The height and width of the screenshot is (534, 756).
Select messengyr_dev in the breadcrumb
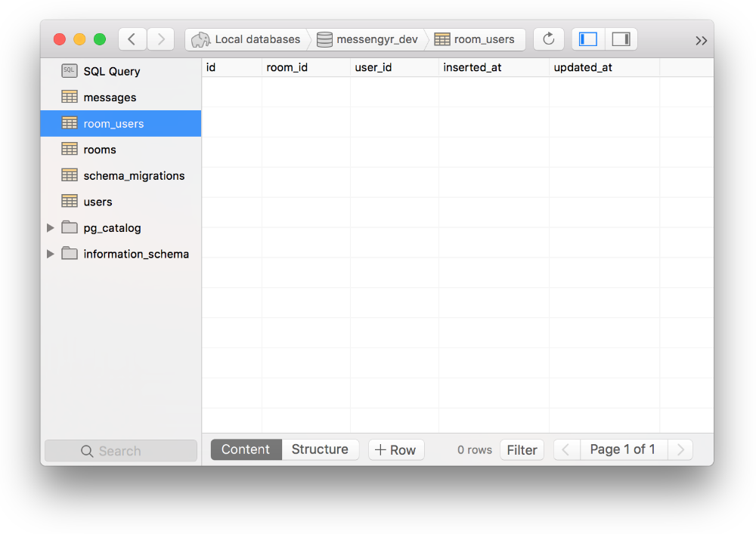point(376,39)
